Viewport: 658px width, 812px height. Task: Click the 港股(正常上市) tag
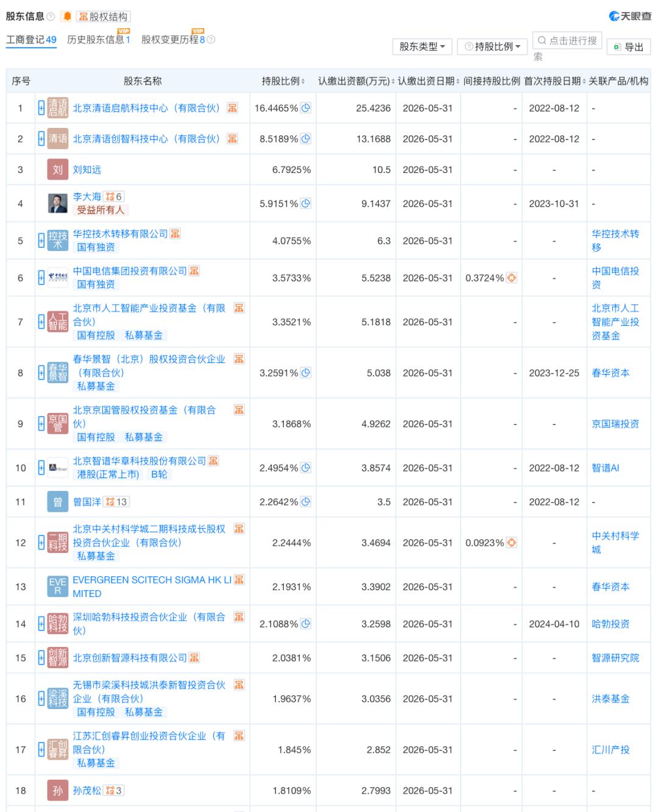coord(108,475)
